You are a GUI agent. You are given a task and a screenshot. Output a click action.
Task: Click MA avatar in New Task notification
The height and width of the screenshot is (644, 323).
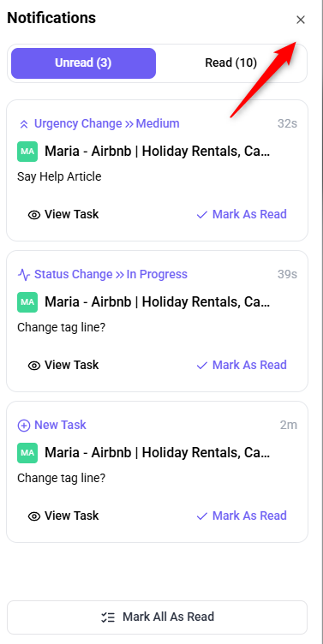point(27,453)
